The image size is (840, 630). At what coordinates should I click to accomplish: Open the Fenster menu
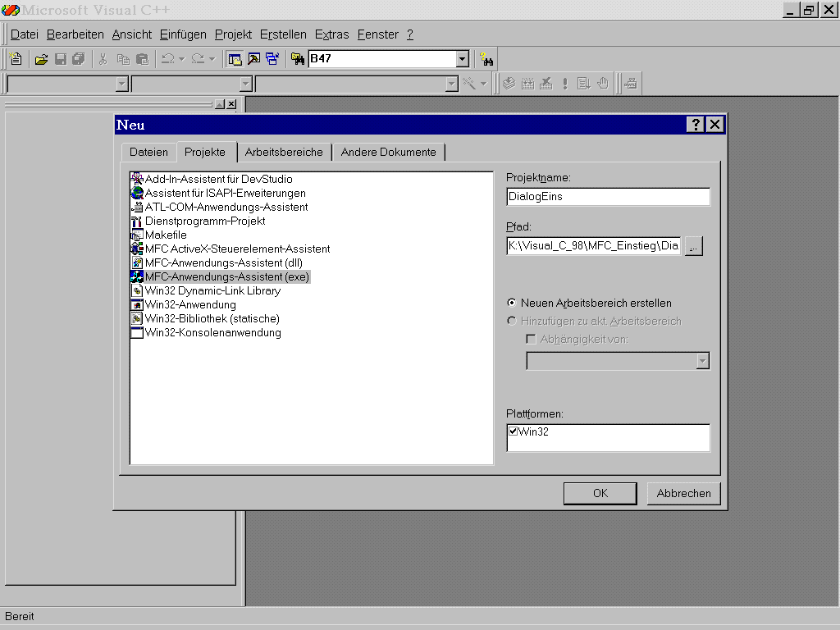coord(377,34)
